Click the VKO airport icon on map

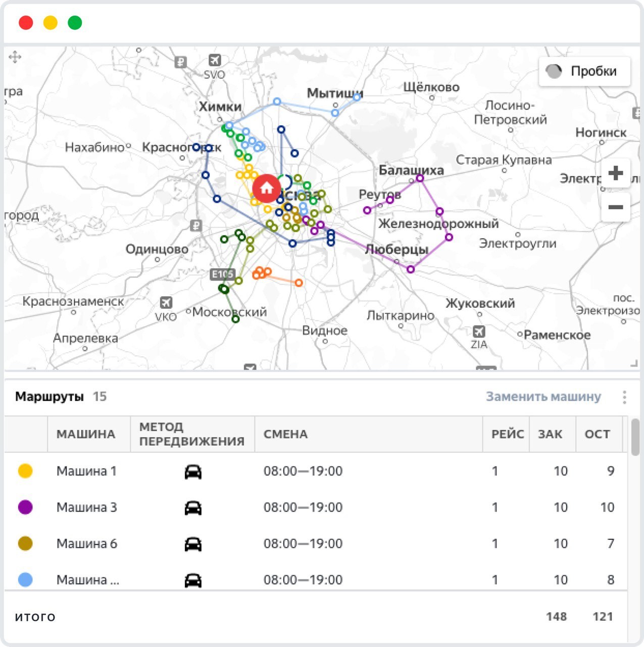pyautogui.click(x=166, y=303)
